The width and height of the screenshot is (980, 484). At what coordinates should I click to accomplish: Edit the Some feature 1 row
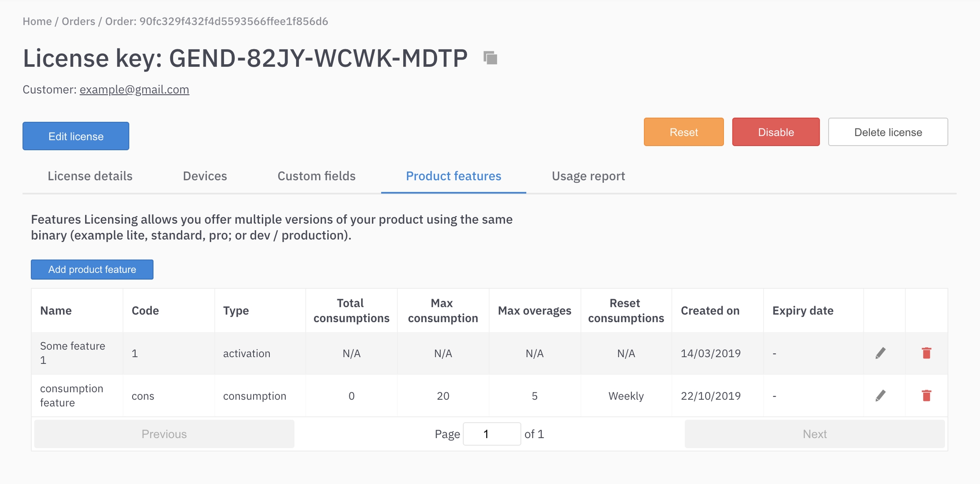coord(880,353)
